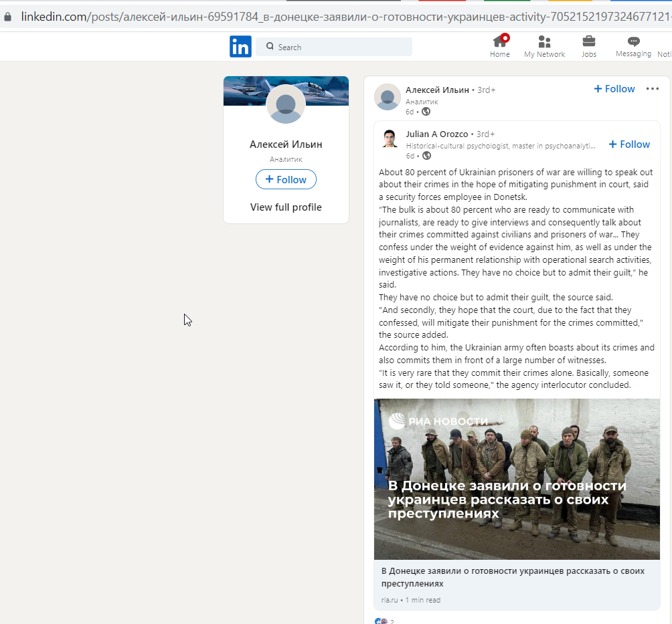Open the Home nav icon
This screenshot has height=624, width=672.
point(500,41)
